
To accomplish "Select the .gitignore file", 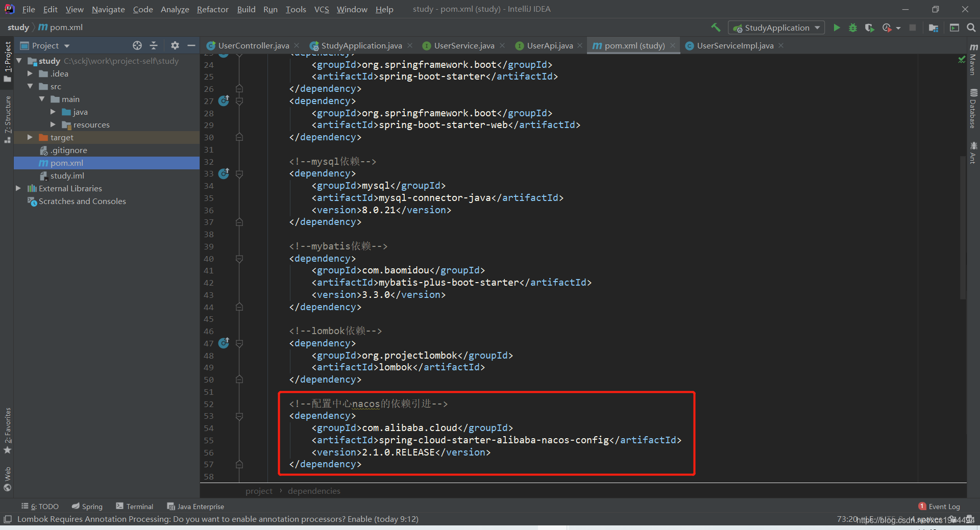I will [107, 150].
